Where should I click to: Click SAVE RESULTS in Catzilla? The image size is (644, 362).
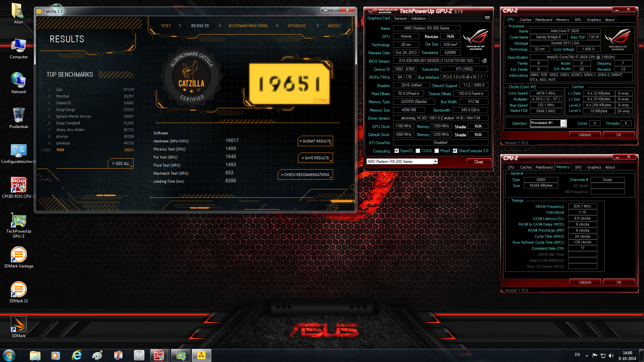pyautogui.click(x=315, y=158)
